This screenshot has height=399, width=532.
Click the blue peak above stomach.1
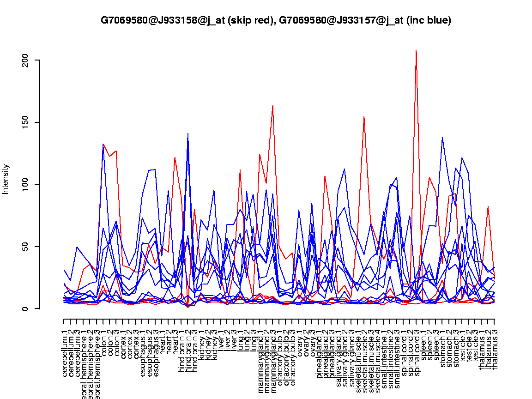click(x=442, y=138)
